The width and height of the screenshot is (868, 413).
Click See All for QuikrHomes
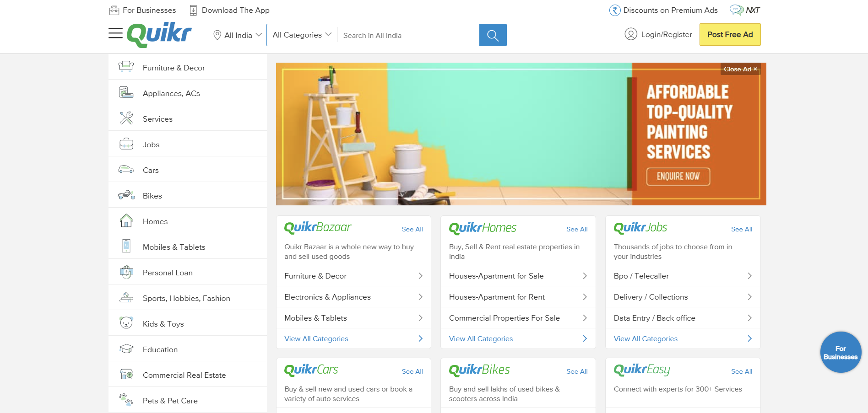point(577,229)
